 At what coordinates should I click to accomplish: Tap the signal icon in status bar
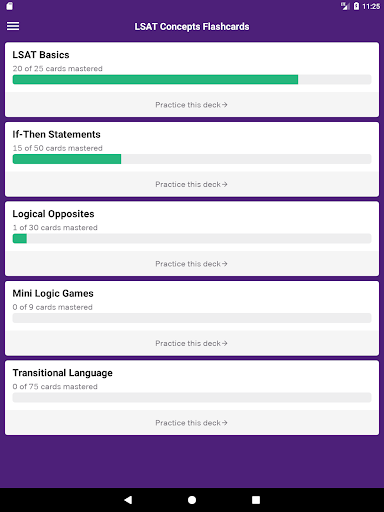345,6
